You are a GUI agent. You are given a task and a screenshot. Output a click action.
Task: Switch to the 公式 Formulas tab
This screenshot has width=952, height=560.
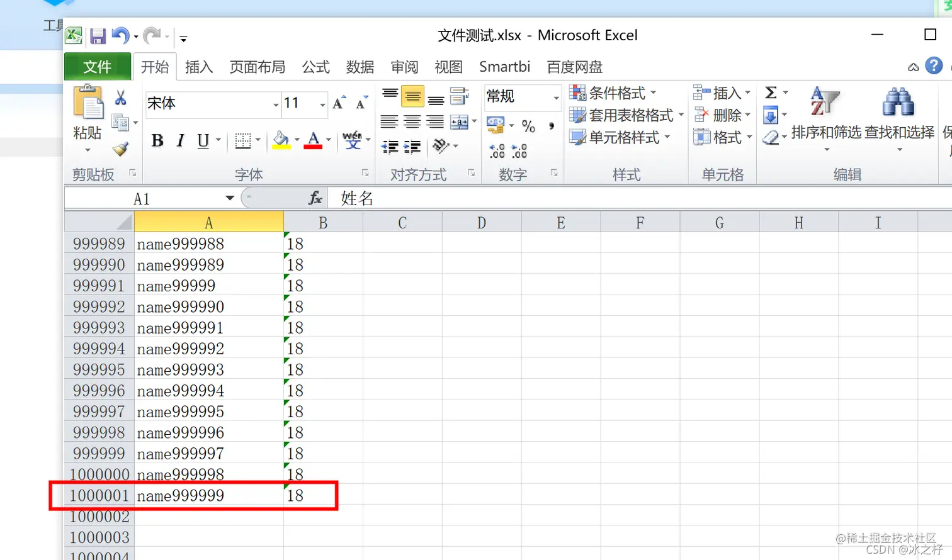[315, 67]
